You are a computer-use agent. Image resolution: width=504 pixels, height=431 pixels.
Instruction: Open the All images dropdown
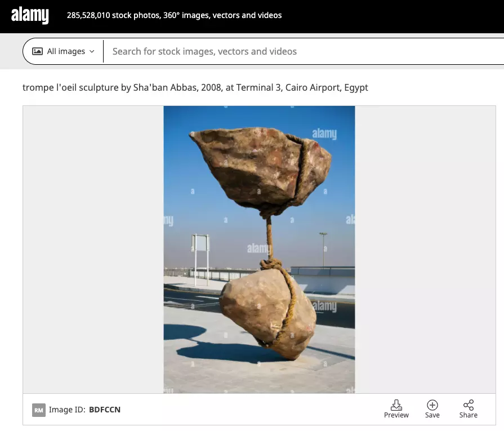(63, 51)
